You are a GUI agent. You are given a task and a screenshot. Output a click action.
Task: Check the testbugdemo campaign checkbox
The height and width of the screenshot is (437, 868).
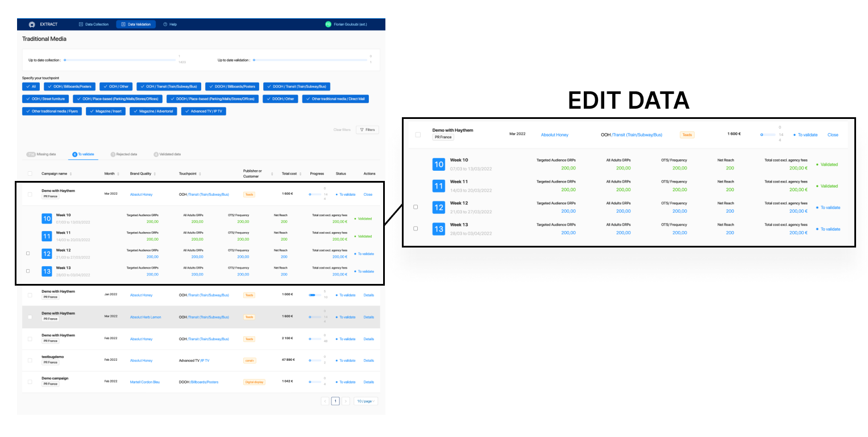point(30,360)
